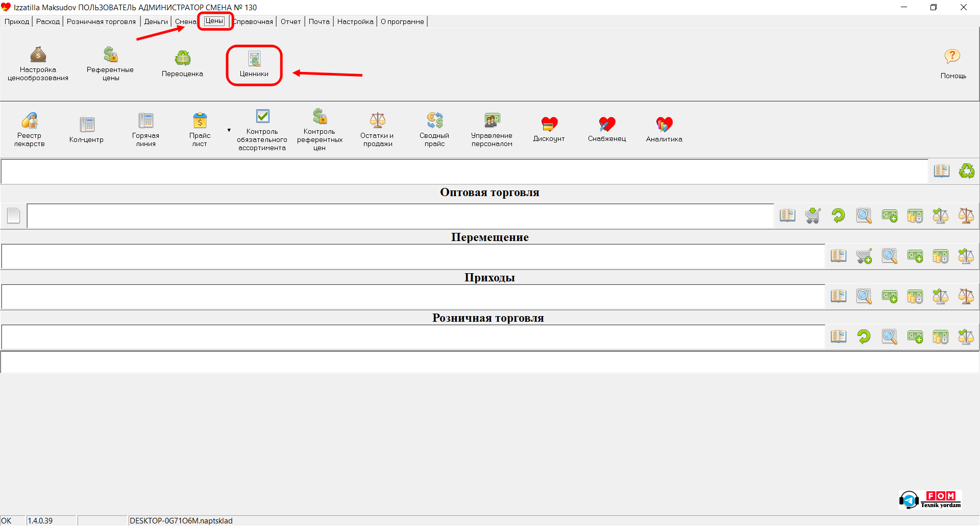Screen dimensions: 980x526
Task: Switch to the Расход tab
Action: coord(48,21)
